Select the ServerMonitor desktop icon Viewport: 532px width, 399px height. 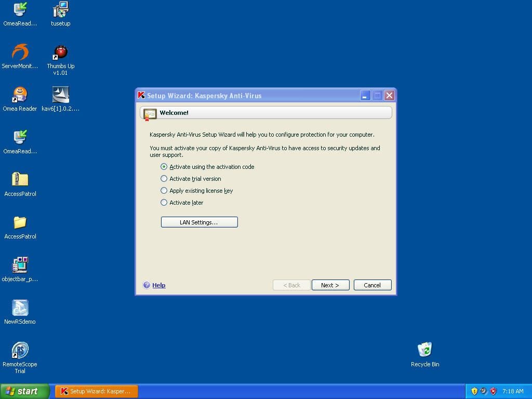coord(20,52)
